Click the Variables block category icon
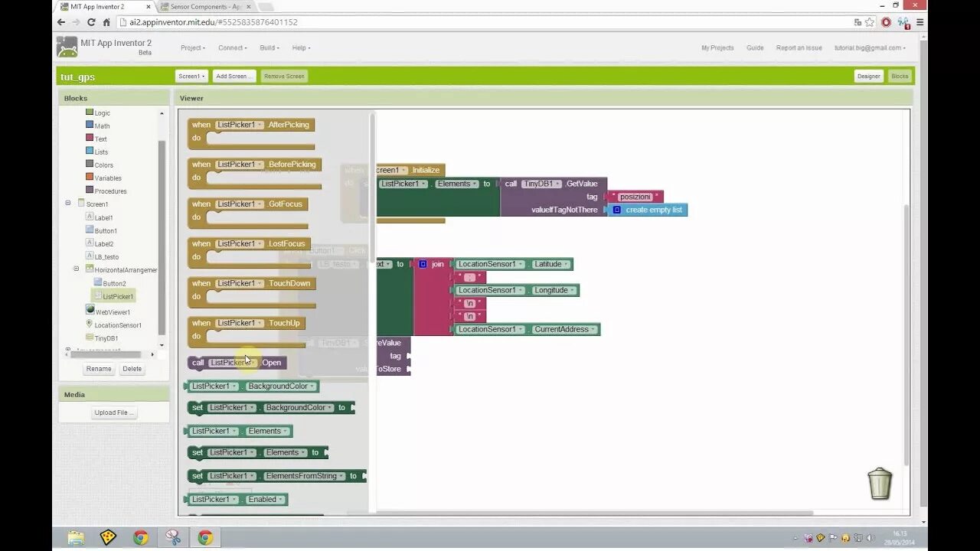Viewport: 980px width, 551px height. tap(90, 177)
